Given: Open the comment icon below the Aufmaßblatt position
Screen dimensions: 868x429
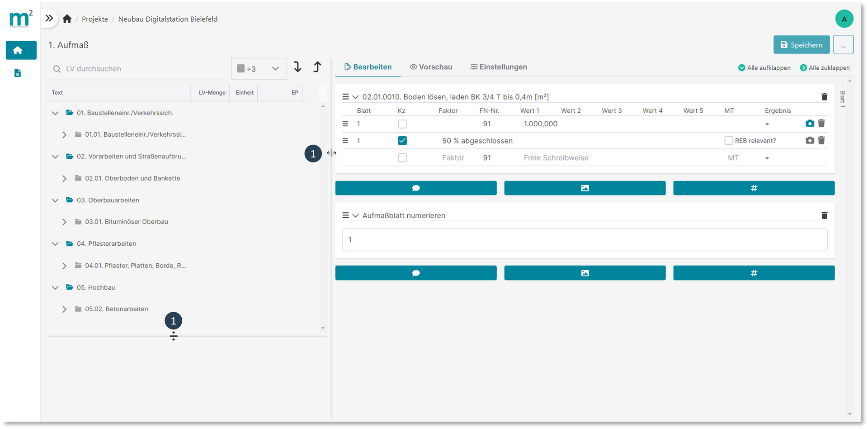Looking at the screenshot, I should tap(415, 272).
